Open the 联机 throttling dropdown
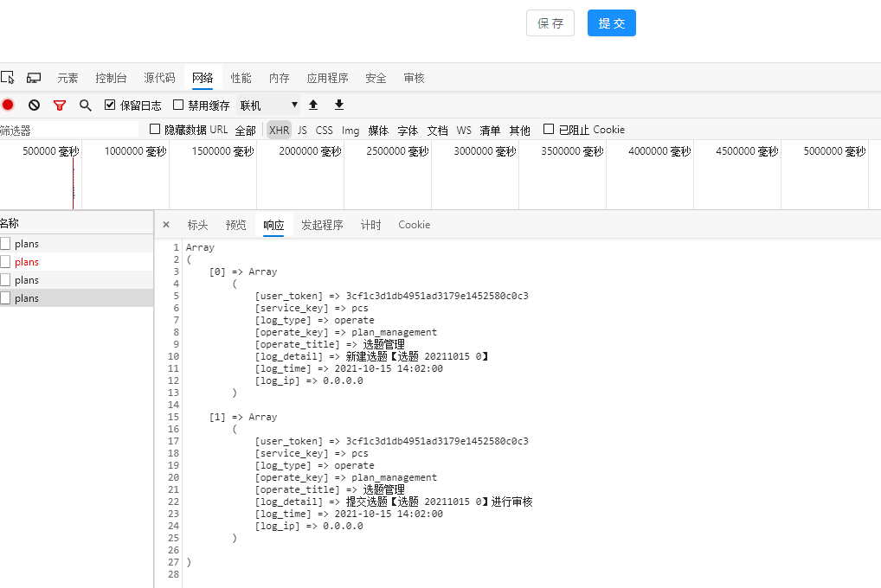The height and width of the screenshot is (588, 881). pyautogui.click(x=268, y=105)
